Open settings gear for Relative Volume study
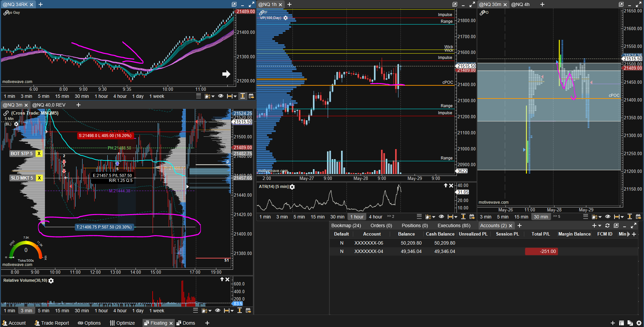644x327 pixels. tap(51, 281)
